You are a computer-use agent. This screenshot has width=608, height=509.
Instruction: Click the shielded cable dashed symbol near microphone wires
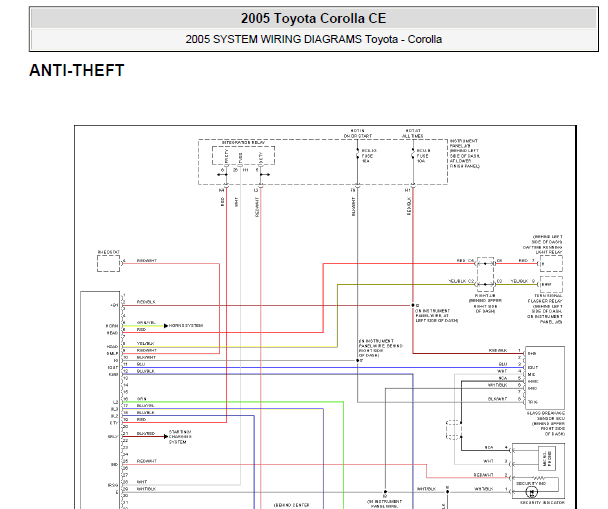453,430
